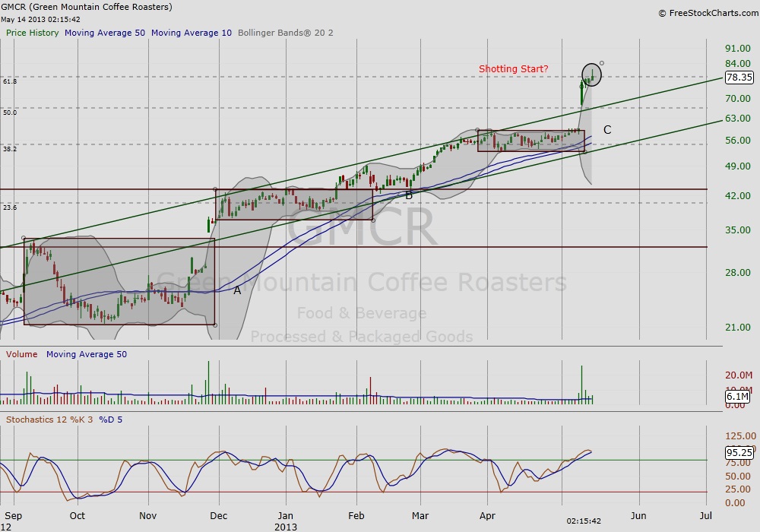Click the 125.00 stochastics axis label
Viewport: 760px width, 532px height.
click(740, 436)
